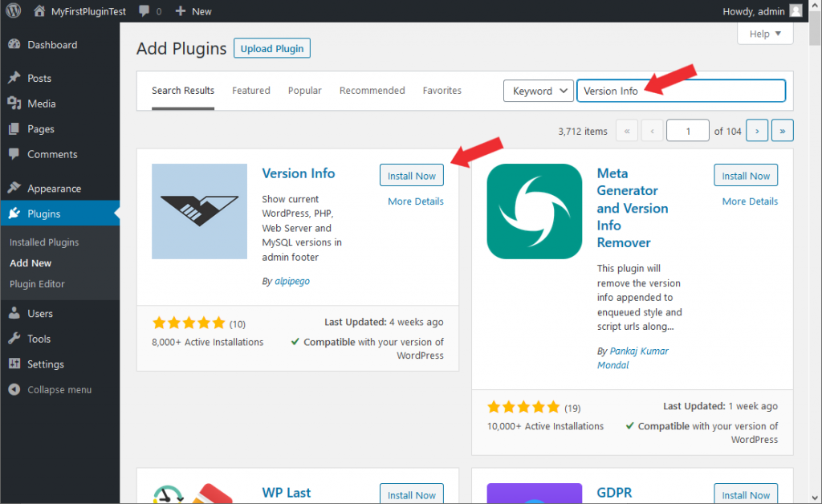The image size is (822, 504).
Task: Click the Users icon in sidebar
Action: pyautogui.click(x=14, y=314)
